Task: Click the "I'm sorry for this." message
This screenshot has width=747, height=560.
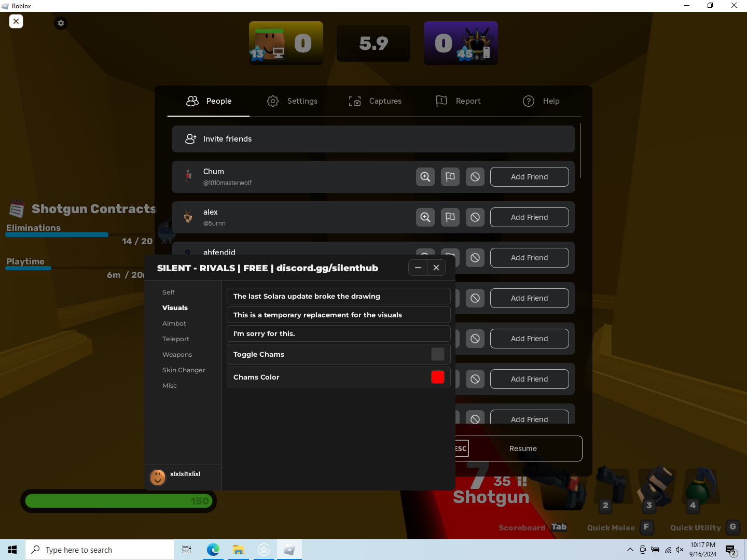Action: click(x=338, y=333)
